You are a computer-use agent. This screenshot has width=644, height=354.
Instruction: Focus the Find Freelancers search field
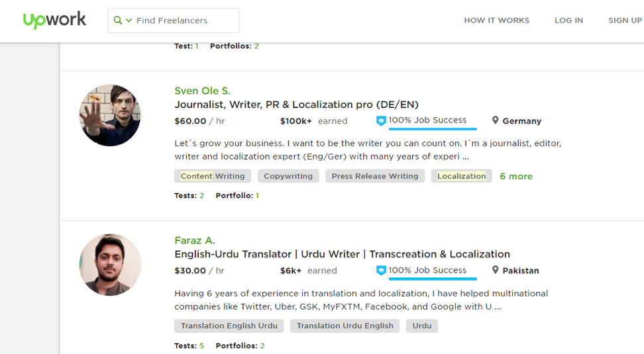click(x=173, y=21)
